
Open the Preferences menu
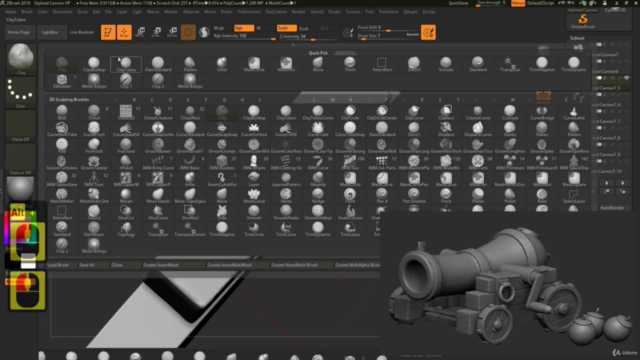249,12
